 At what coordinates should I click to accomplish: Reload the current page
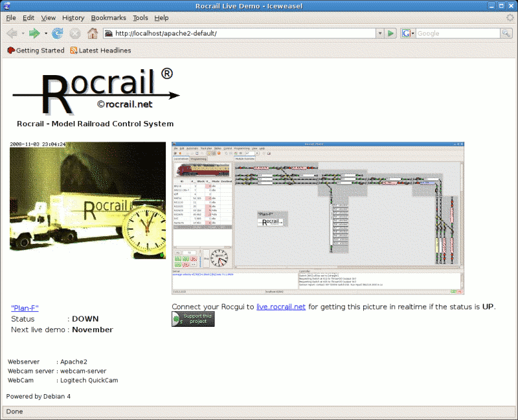(58, 33)
